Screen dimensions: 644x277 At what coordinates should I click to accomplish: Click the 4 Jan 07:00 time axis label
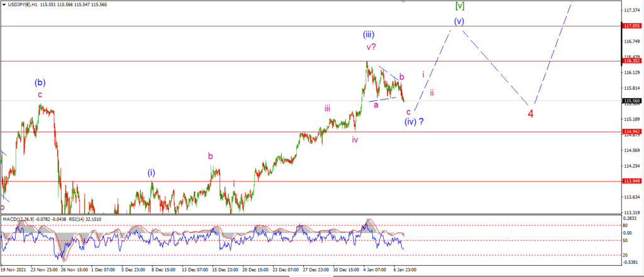coord(375,270)
